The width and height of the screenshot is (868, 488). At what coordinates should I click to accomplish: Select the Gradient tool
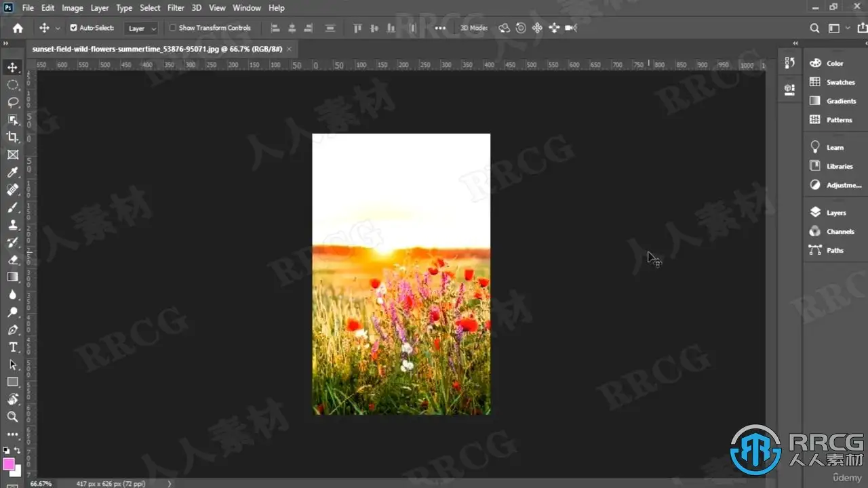(12, 277)
